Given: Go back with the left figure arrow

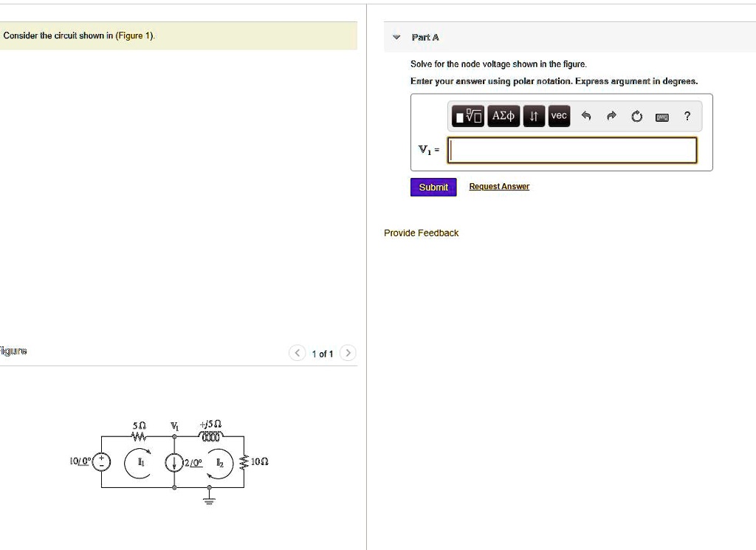Looking at the screenshot, I should click(298, 353).
